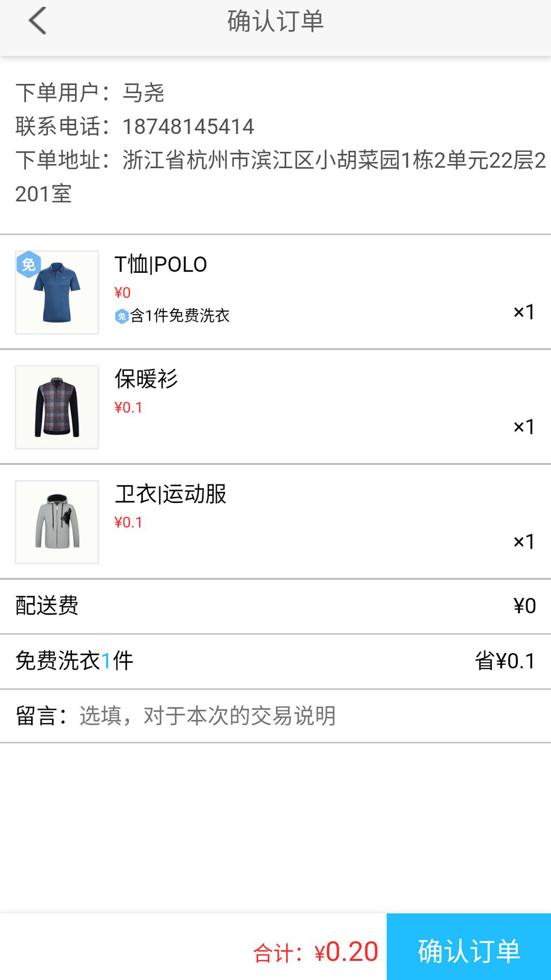Tap the 确认订单 page title
Screen dimensions: 551x980
(275, 21)
